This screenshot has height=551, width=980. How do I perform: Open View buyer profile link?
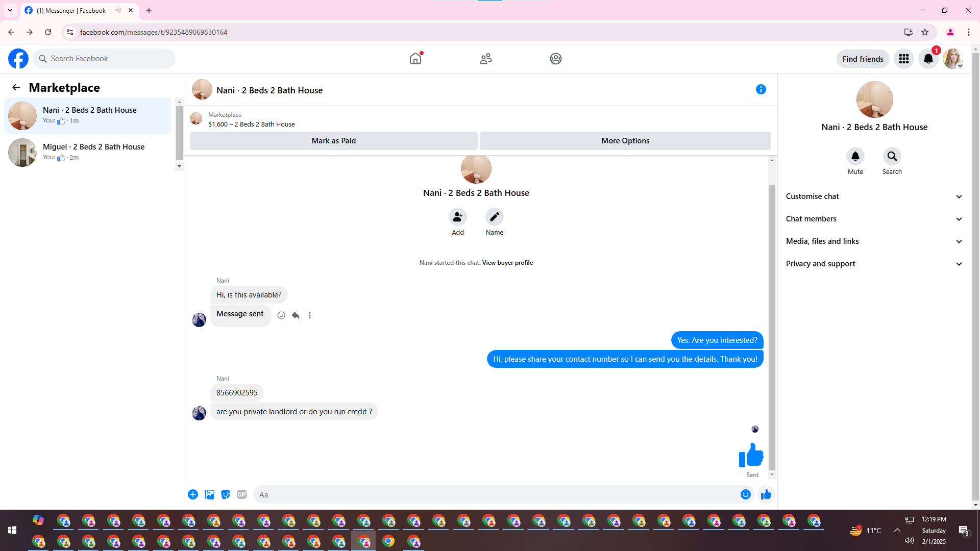[507, 263]
